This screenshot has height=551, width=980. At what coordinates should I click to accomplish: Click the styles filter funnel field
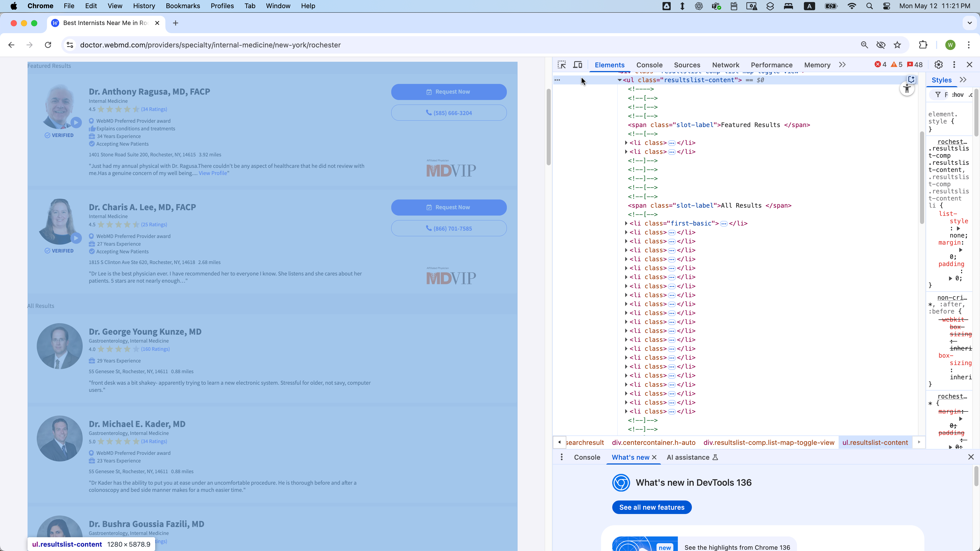click(941, 95)
